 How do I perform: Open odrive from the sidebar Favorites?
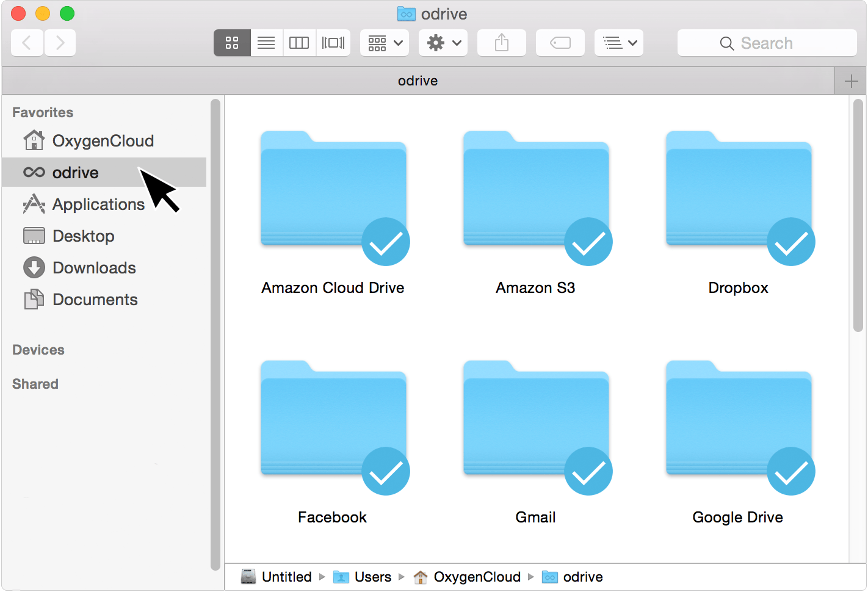coord(73,172)
